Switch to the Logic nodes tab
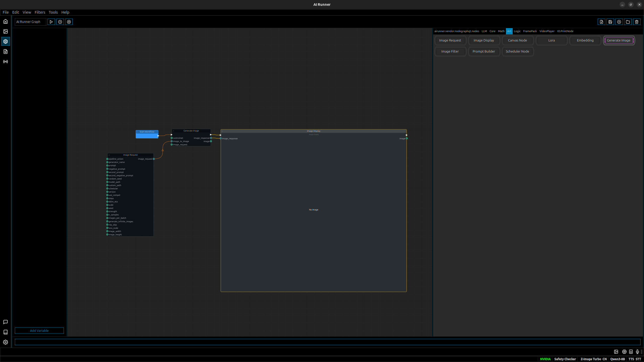The width and height of the screenshot is (644, 362). pos(517,31)
